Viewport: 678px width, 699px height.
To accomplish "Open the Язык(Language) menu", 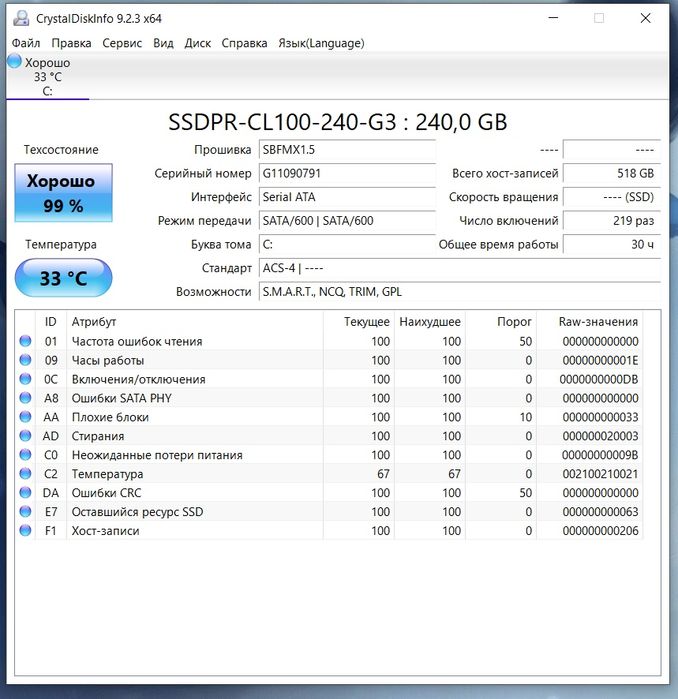I will [321, 43].
